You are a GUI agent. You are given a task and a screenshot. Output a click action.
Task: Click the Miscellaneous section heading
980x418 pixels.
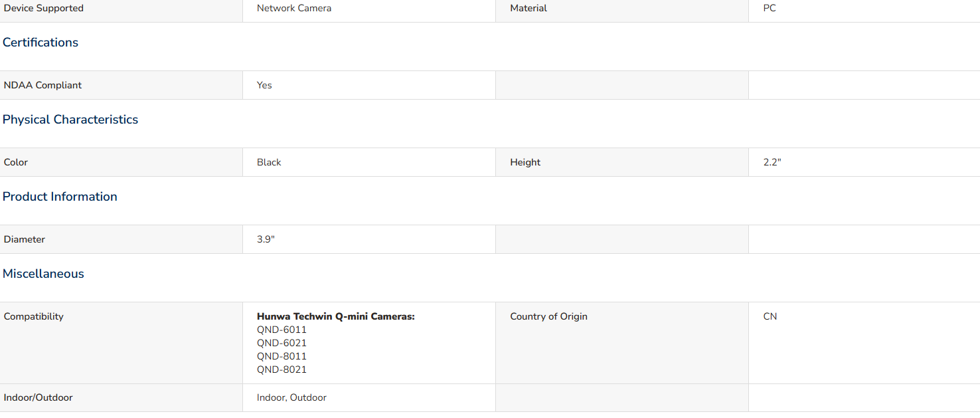click(x=43, y=274)
